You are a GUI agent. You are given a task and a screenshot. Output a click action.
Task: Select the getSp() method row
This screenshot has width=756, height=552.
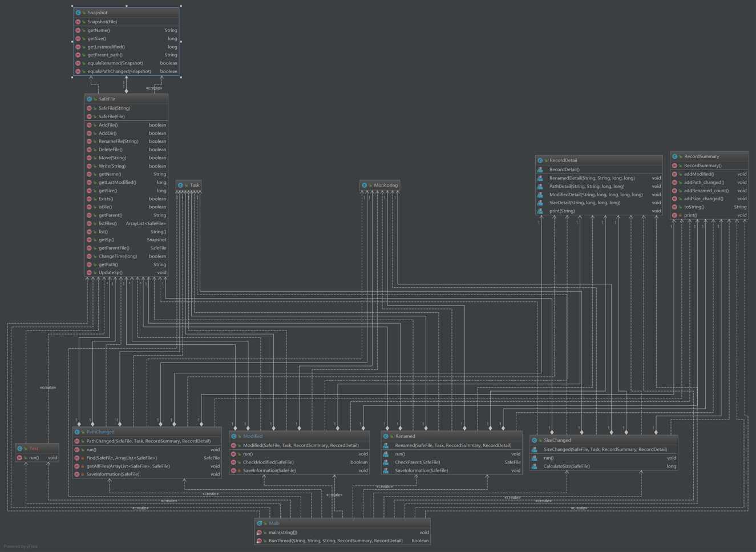[126, 240]
